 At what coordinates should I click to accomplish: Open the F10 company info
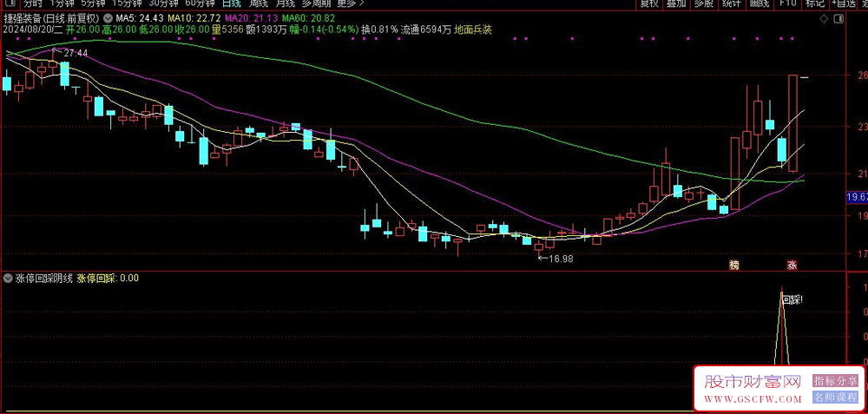[787, 3]
